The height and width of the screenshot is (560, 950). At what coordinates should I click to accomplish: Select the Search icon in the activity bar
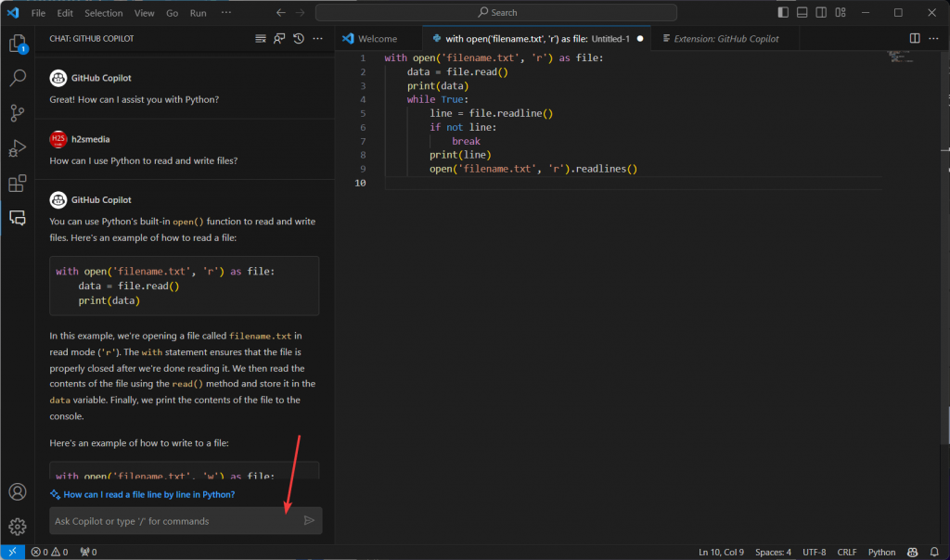pos(17,78)
